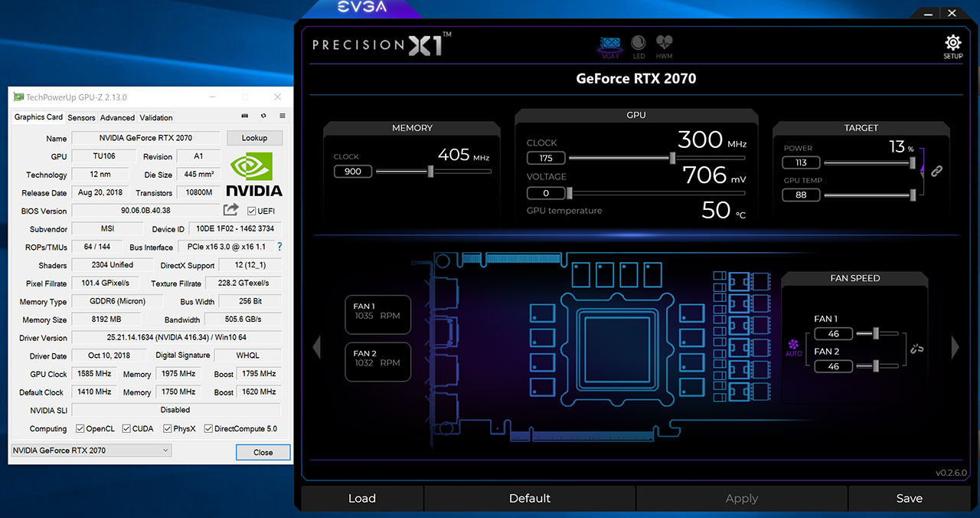Toggle the CUDA checkbox
The height and width of the screenshot is (518, 980).
[x=126, y=428]
